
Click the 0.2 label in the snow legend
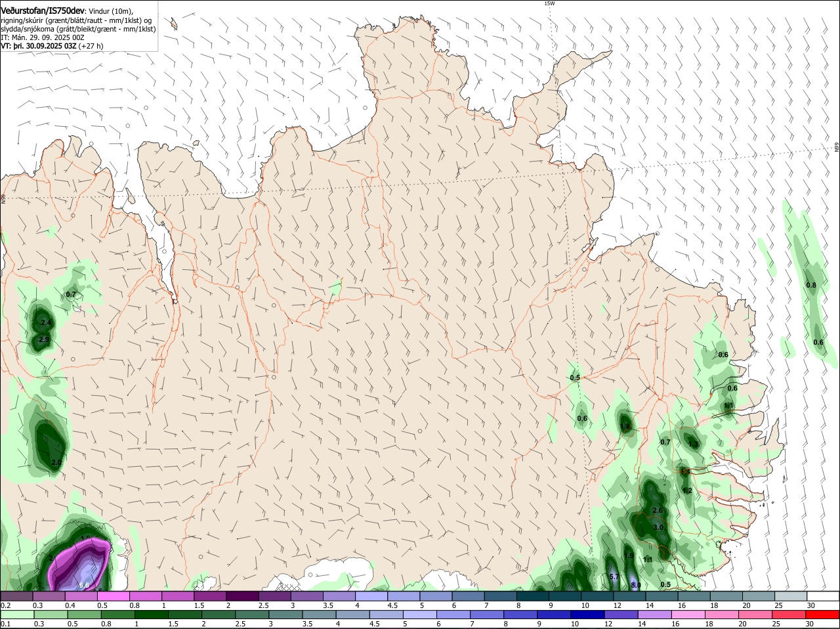pyautogui.click(x=6, y=605)
